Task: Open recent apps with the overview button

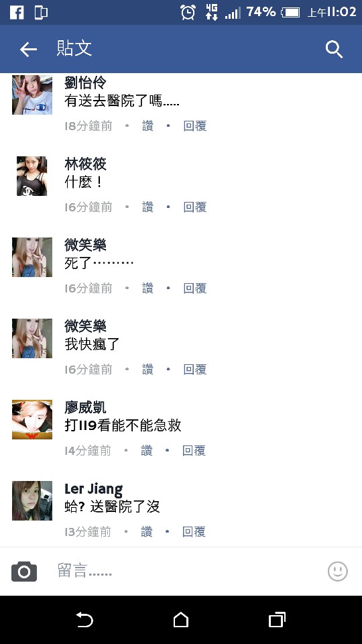Action: [x=277, y=620]
